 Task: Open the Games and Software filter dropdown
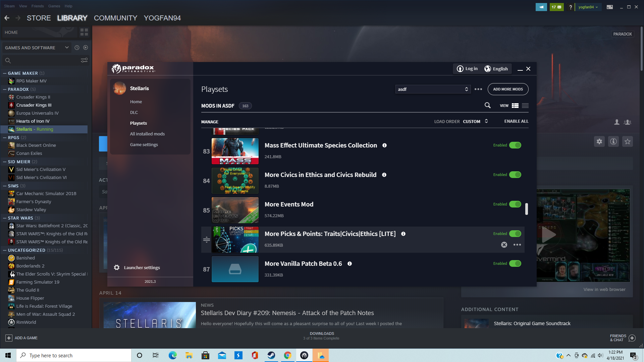37,48
